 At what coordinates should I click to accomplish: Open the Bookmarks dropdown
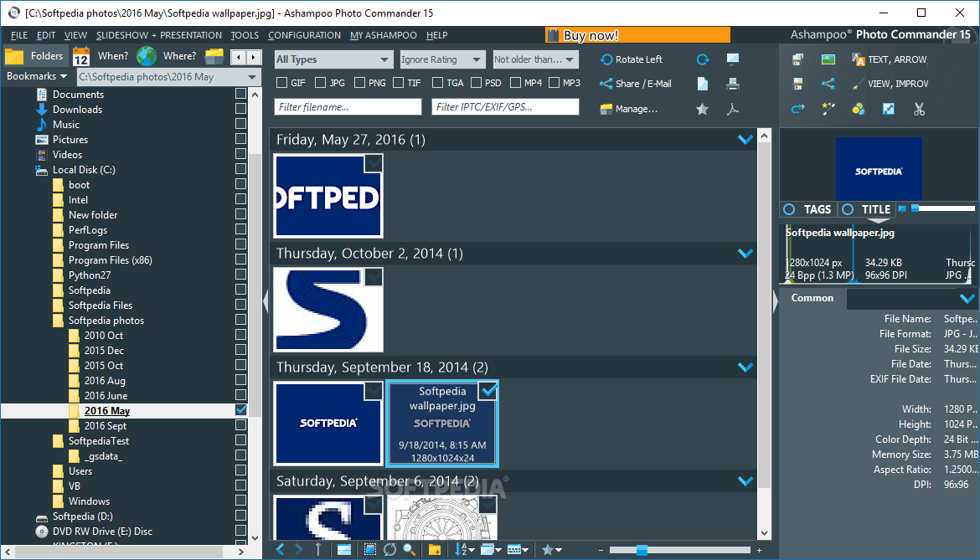click(37, 76)
